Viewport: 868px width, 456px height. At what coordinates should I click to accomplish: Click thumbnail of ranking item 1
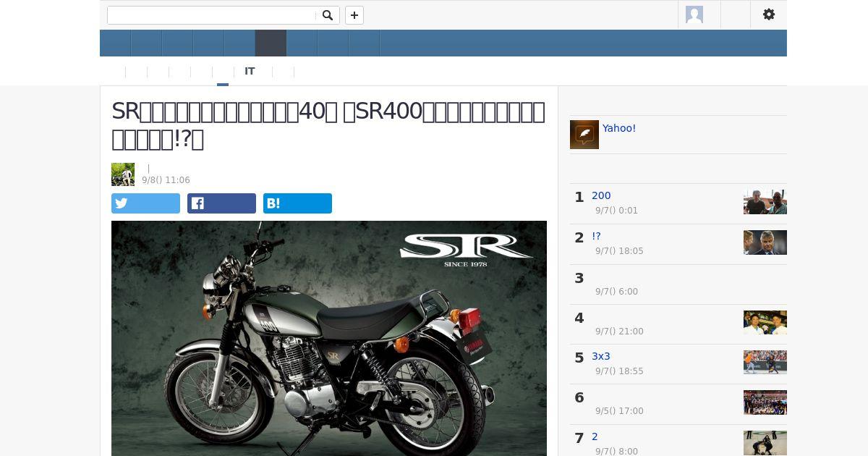[765, 202]
